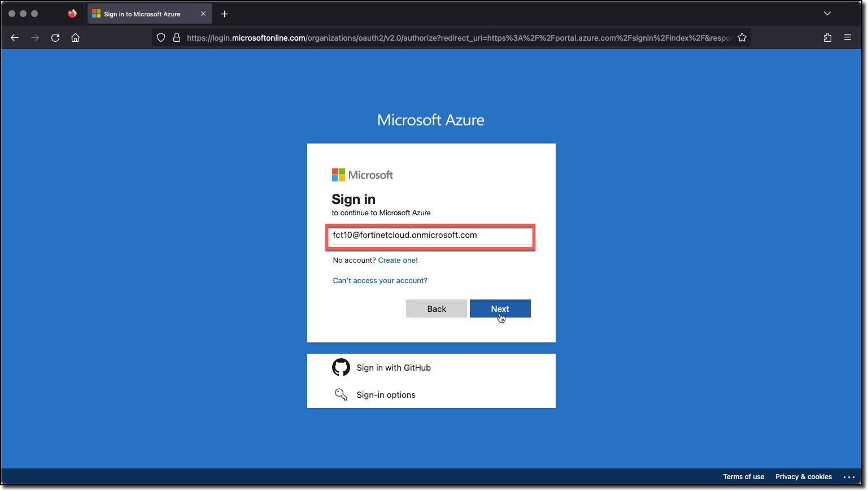Close the Sign in to Microsoft Azure tab
This screenshot has height=491, width=868.
tap(203, 14)
